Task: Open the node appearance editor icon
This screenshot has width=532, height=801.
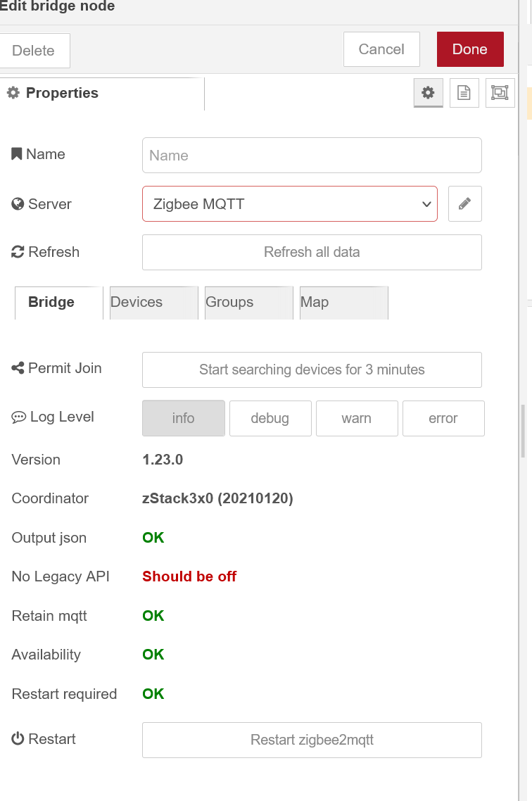Action: tap(500, 92)
